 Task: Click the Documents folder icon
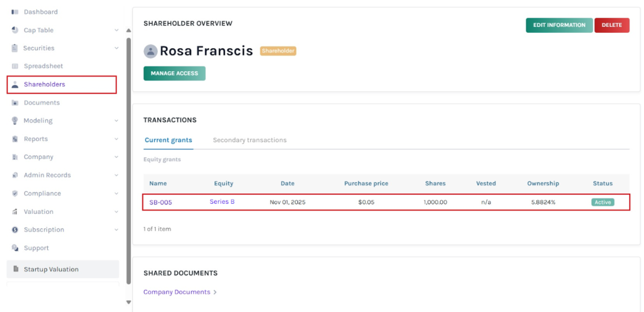coord(15,103)
